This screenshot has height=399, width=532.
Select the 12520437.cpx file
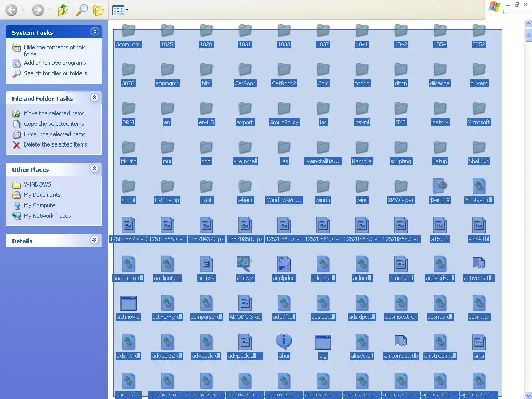pyautogui.click(x=206, y=231)
